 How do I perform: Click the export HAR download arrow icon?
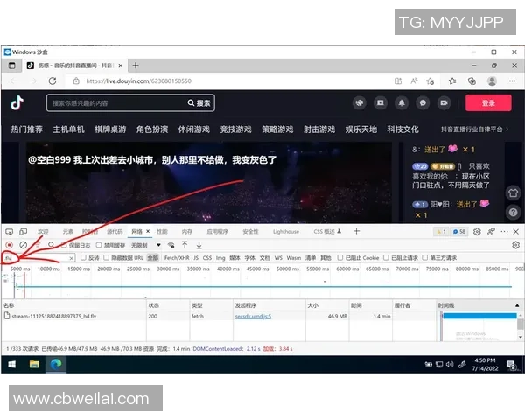tap(199, 245)
